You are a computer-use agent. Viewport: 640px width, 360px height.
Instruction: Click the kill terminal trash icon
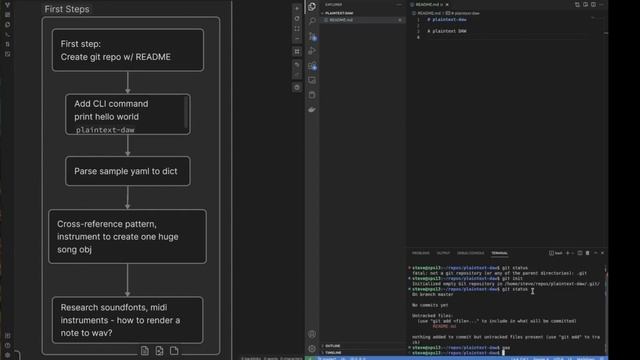pos(587,253)
